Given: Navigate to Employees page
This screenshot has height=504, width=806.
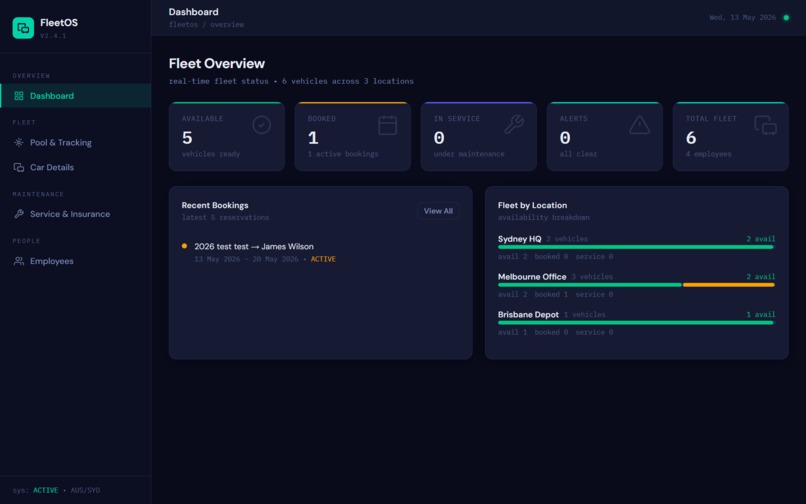Looking at the screenshot, I should click(x=76, y=261).
